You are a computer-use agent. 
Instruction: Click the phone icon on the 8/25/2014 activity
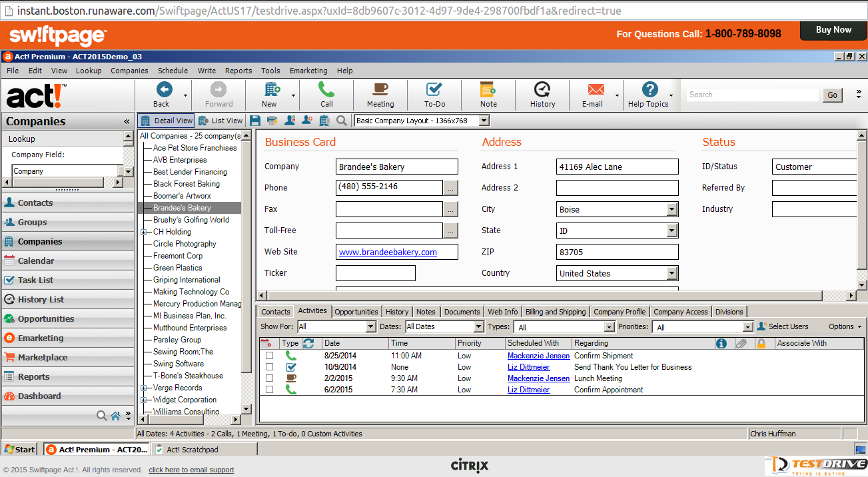pyautogui.click(x=290, y=356)
